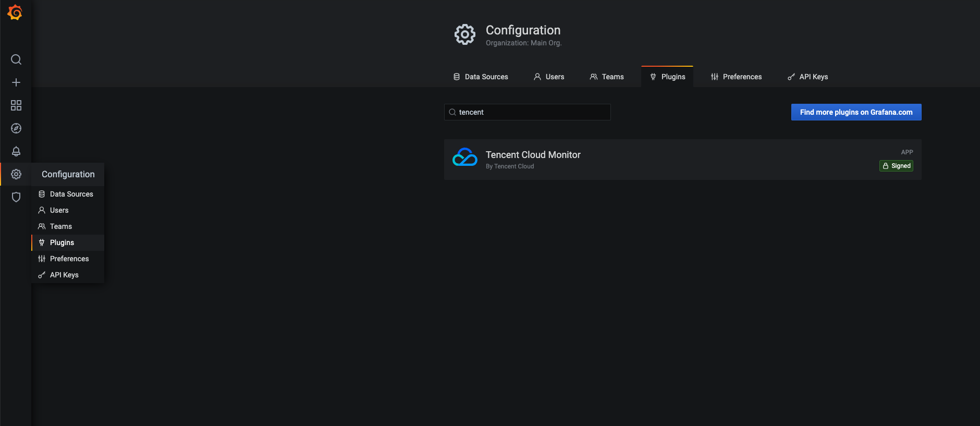This screenshot has height=426, width=980.
Task: Open the Server Admin shield icon
Action: point(16,197)
